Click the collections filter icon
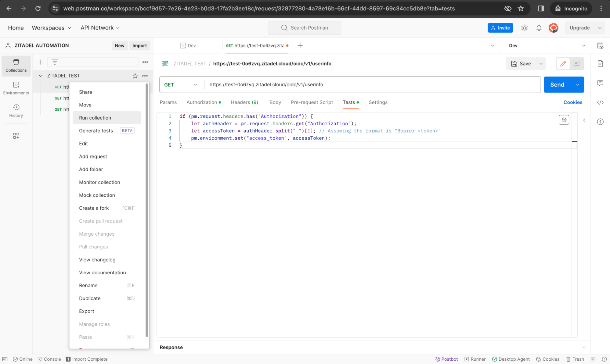610x364 pixels. tap(55, 62)
